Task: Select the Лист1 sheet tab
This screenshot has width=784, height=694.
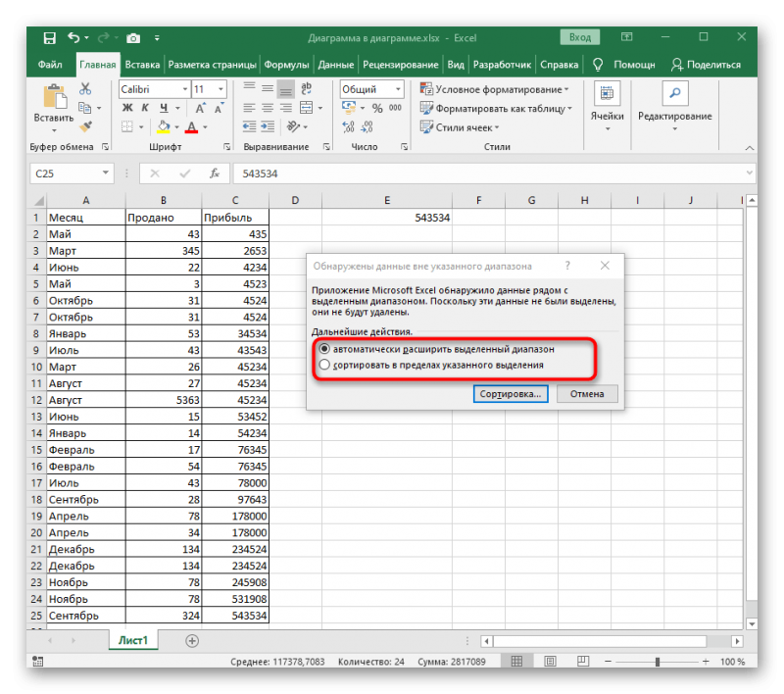Action: pyautogui.click(x=133, y=640)
